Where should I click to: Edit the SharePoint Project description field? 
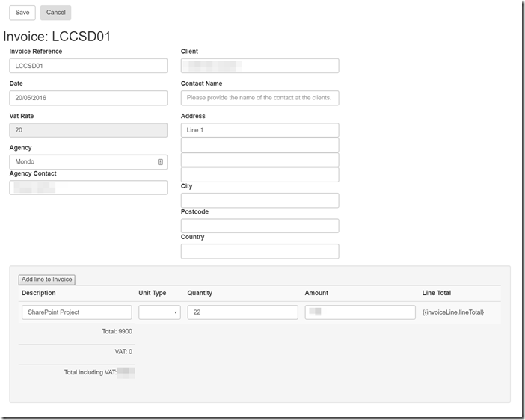tap(76, 312)
